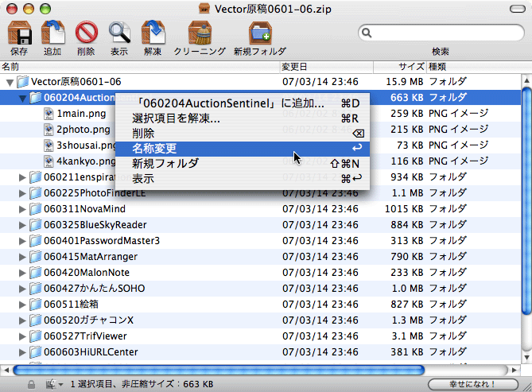Click the Vector原稿0601-06 root folder icon
This screenshot has height=392, width=532.
pos(23,82)
